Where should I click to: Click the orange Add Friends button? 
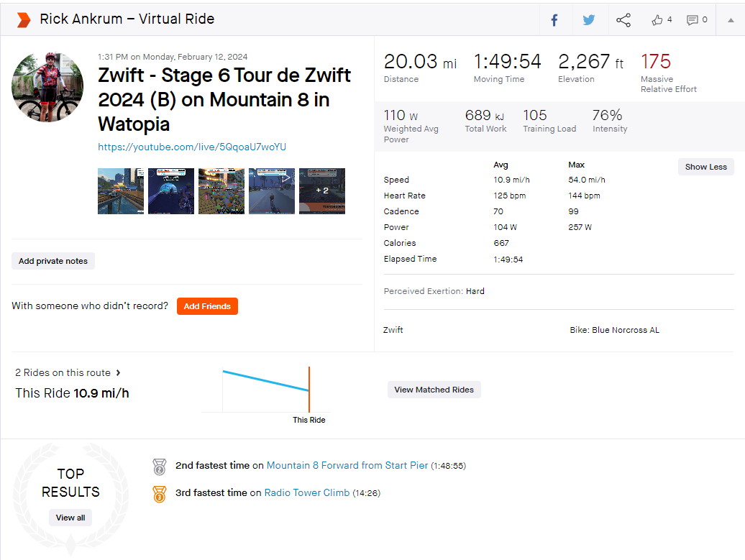tap(207, 306)
